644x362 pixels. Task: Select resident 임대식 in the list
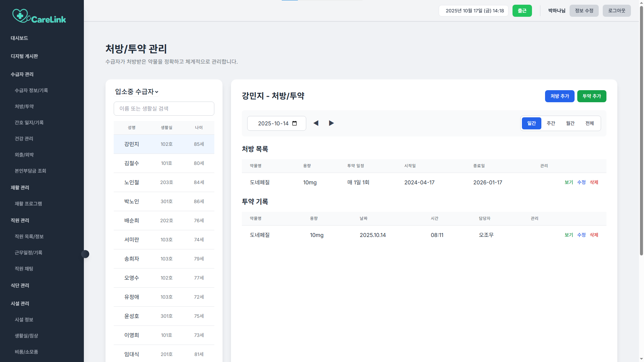coord(164,354)
